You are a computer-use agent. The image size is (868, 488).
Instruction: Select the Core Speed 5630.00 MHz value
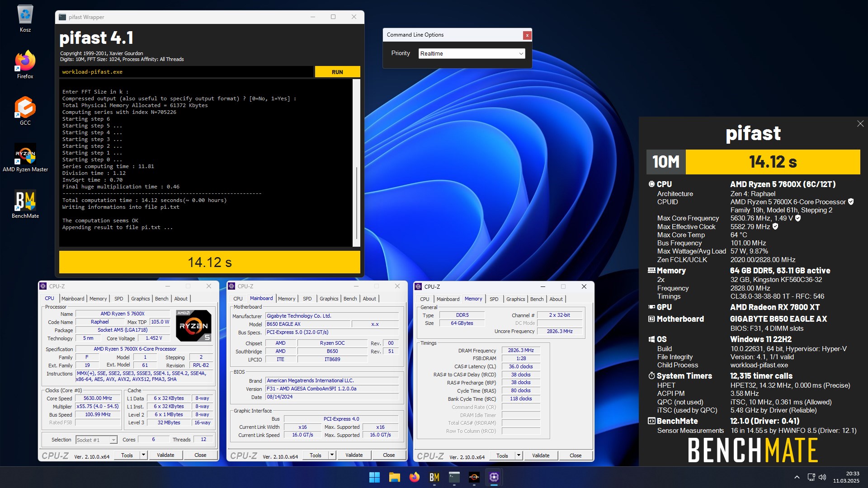click(98, 398)
